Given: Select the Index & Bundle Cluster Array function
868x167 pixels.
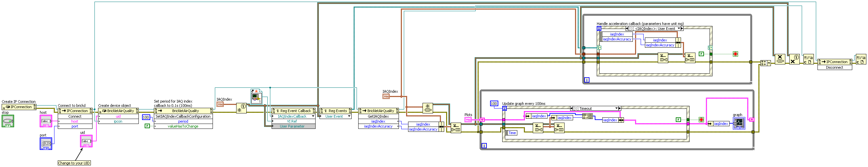Looking at the screenshot, I should coord(587,116).
